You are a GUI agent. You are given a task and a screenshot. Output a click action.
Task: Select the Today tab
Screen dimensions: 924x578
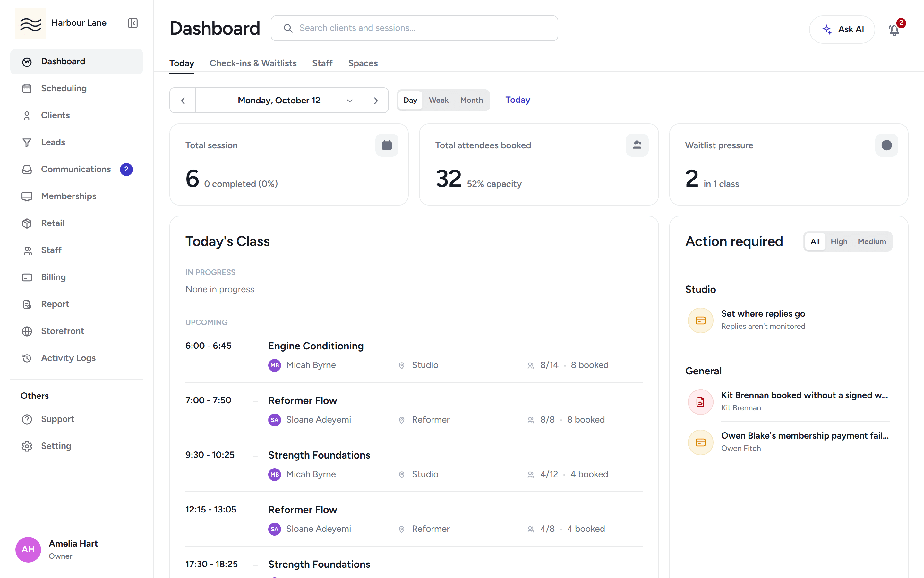(x=182, y=63)
